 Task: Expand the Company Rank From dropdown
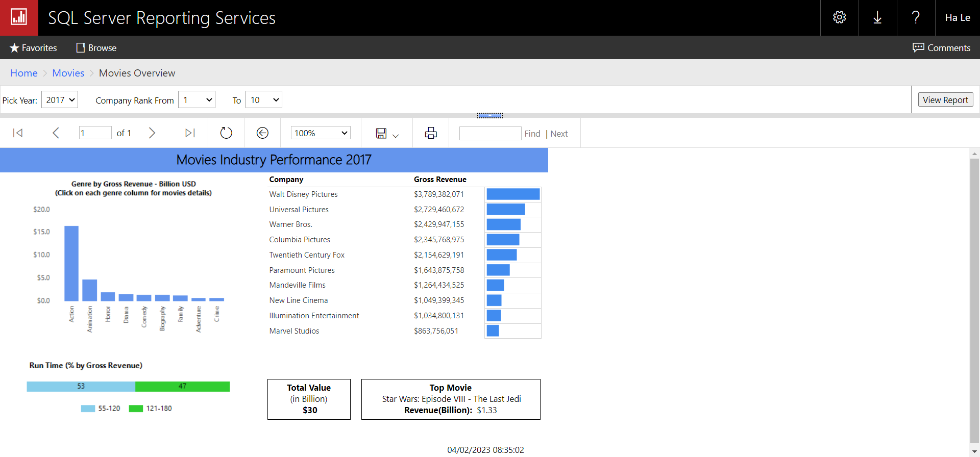[x=197, y=100]
